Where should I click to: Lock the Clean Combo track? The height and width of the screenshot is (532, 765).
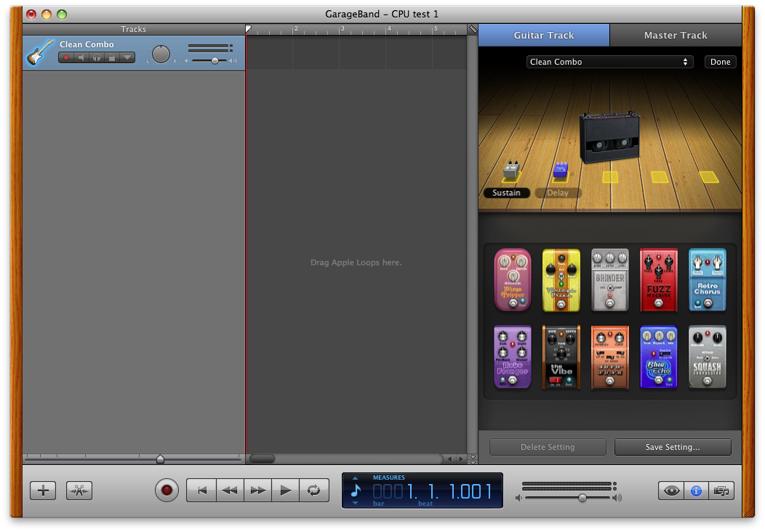click(x=112, y=57)
